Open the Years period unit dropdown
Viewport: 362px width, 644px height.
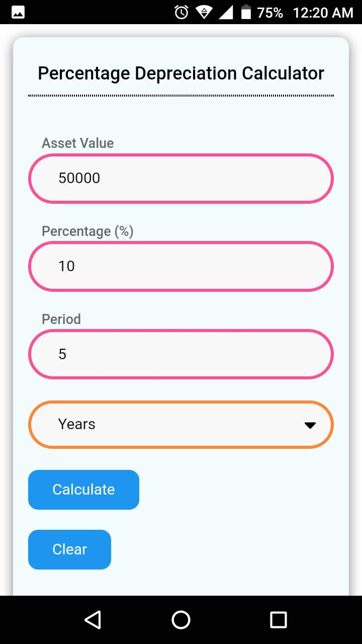pos(181,425)
